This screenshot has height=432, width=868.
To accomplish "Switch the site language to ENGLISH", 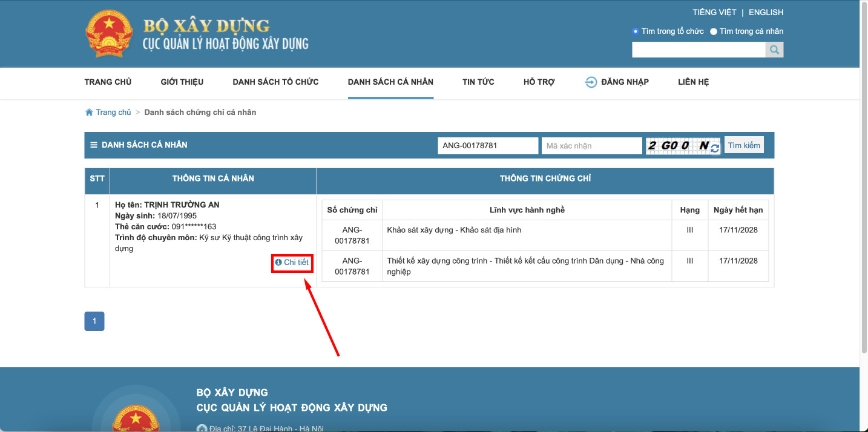I will click(765, 11).
